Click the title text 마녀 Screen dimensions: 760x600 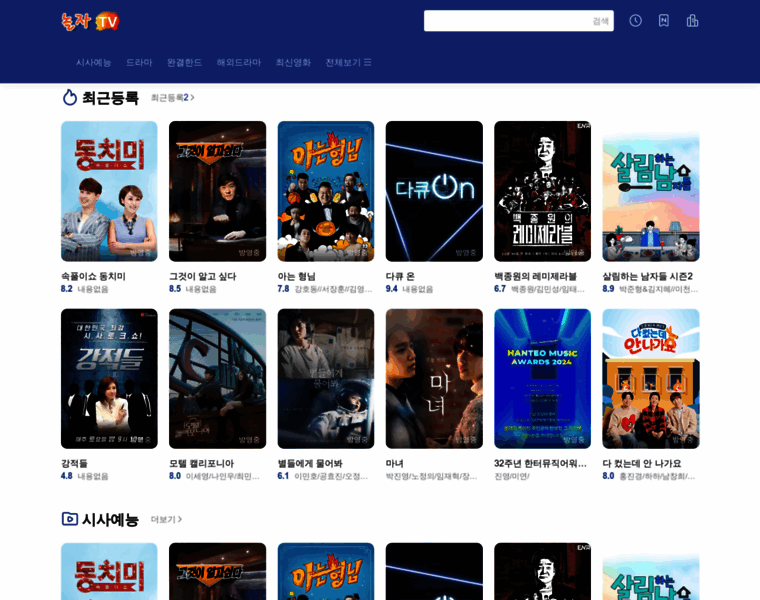[395, 463]
